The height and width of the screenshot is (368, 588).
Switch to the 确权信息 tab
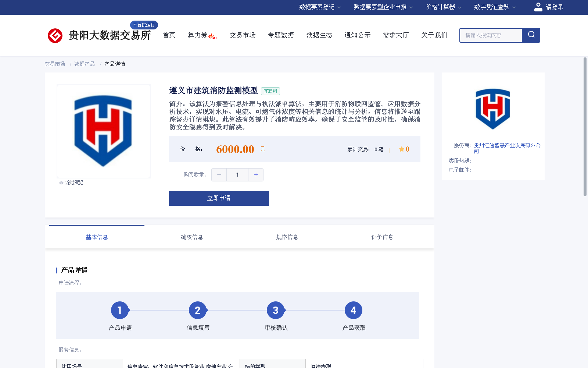click(192, 237)
